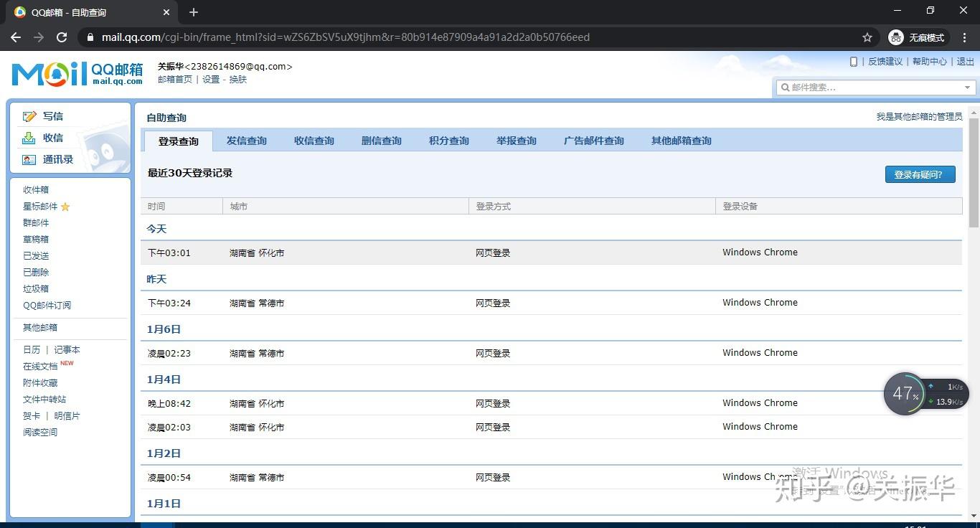Open Chrome three-dot menu
Viewport: 980px width, 528px height.
(x=965, y=37)
